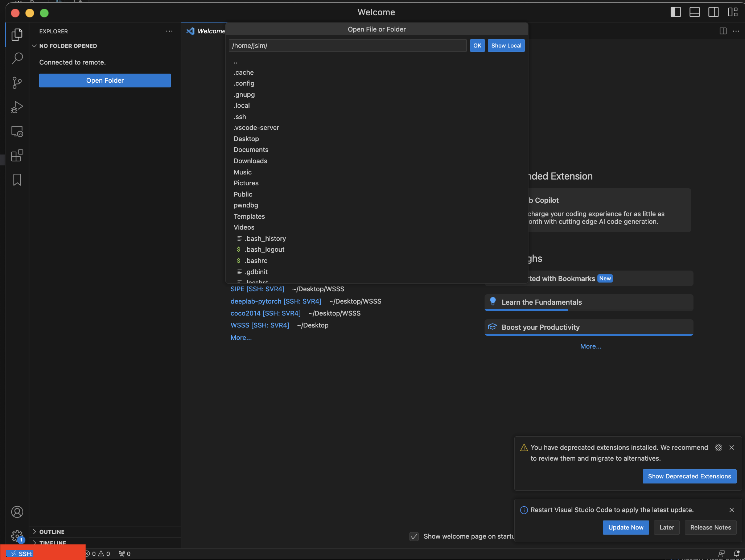Open Run and Debug view
The image size is (745, 560).
pos(17,107)
